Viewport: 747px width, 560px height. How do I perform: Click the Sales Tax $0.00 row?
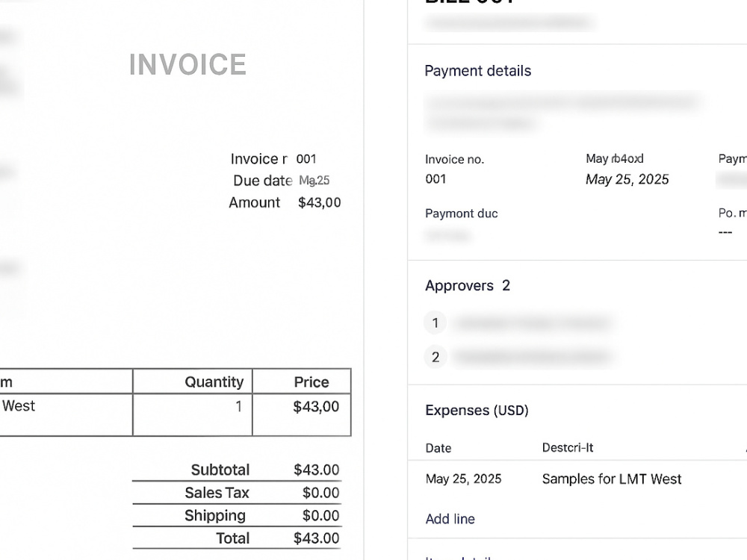(237, 492)
